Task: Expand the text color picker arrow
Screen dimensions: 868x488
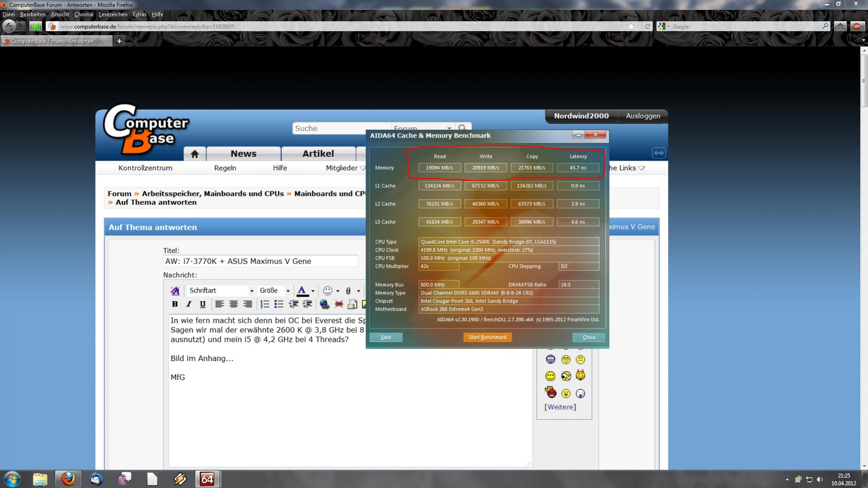Action: 313,291
